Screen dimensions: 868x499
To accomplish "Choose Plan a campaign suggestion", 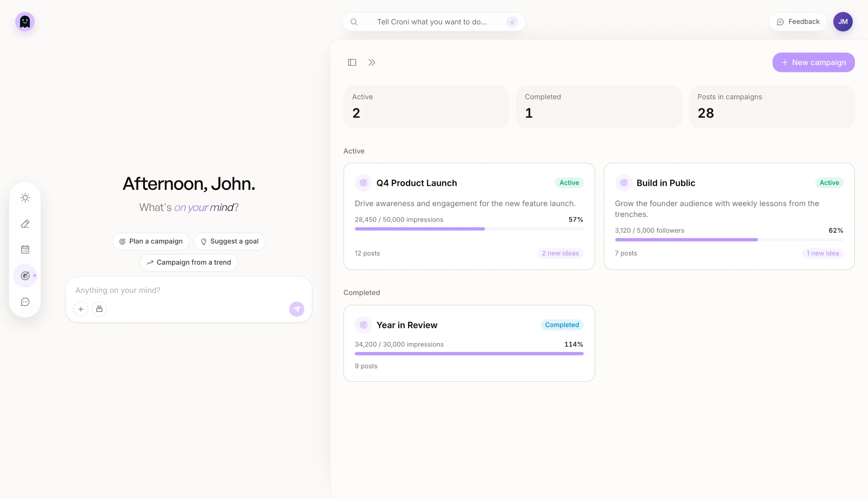I will pos(151,242).
